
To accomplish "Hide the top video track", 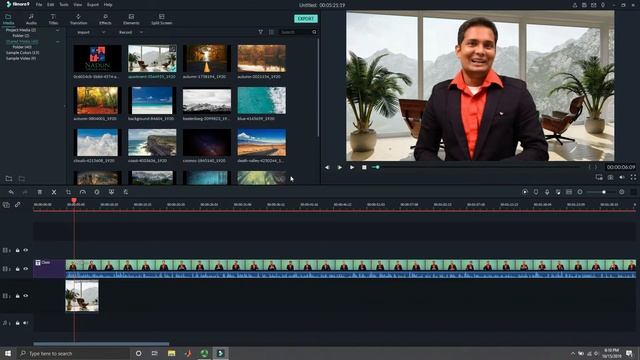I will point(26,250).
